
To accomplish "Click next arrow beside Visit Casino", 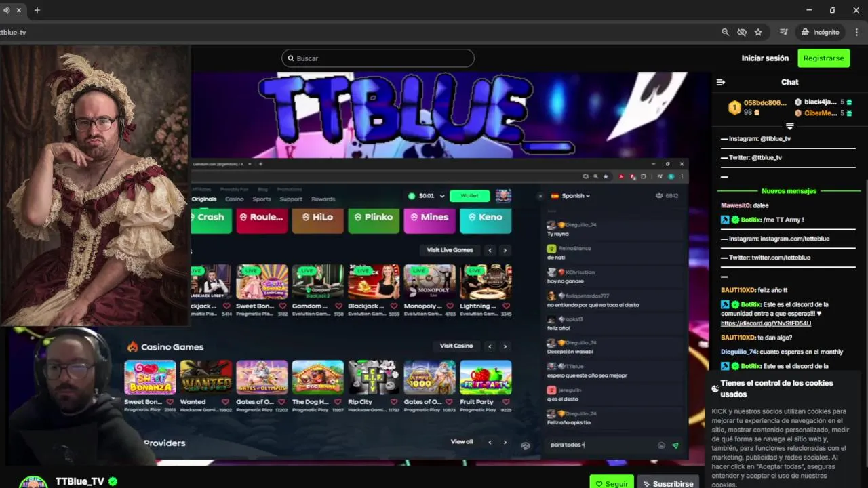I will 505,346.
